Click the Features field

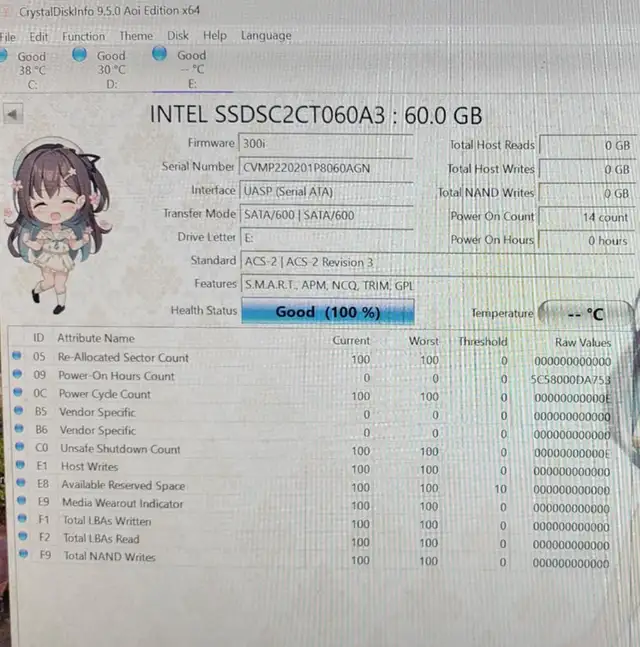pyautogui.click(x=437, y=286)
